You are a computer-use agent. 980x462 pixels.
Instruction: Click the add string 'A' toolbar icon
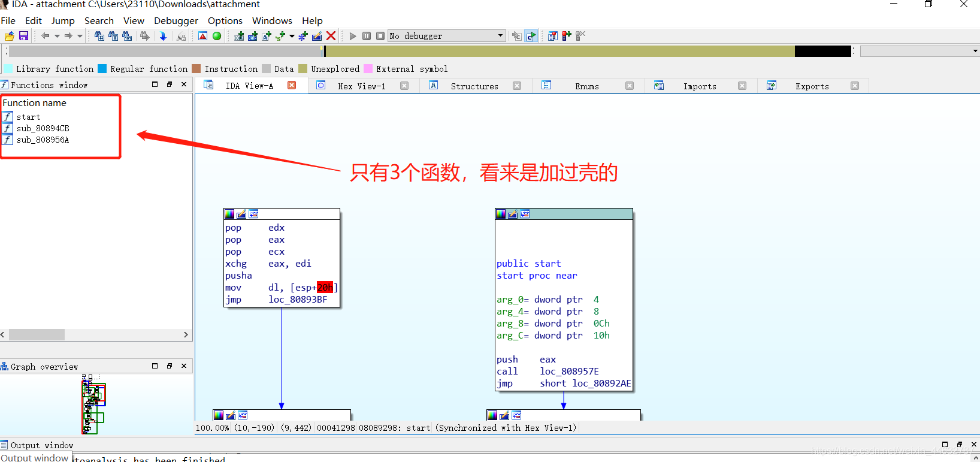pyautogui.click(x=267, y=36)
